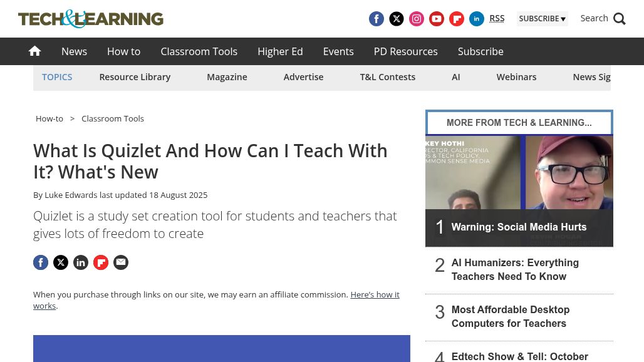Open author Luke Edwards' profile link
Image resolution: width=644 pixels, height=362 pixels.
point(71,195)
